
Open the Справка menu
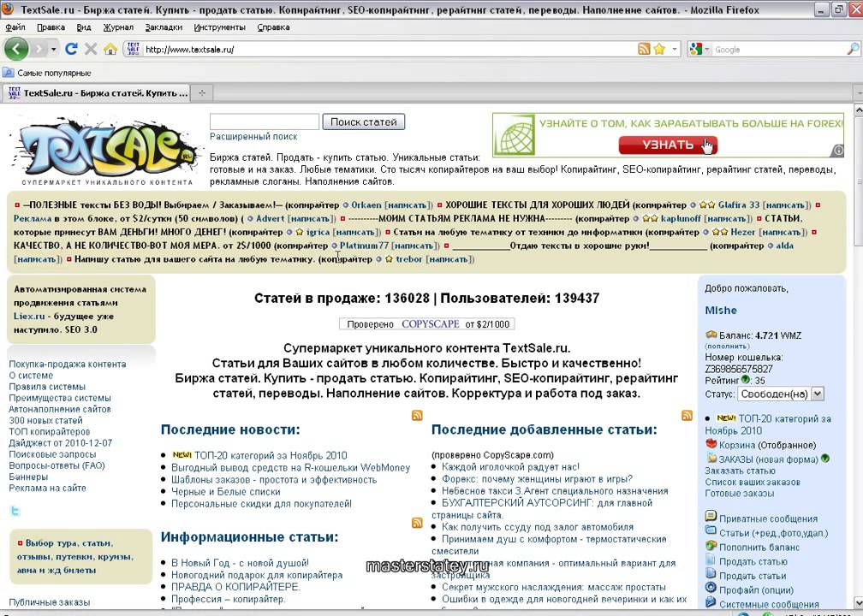(x=274, y=27)
